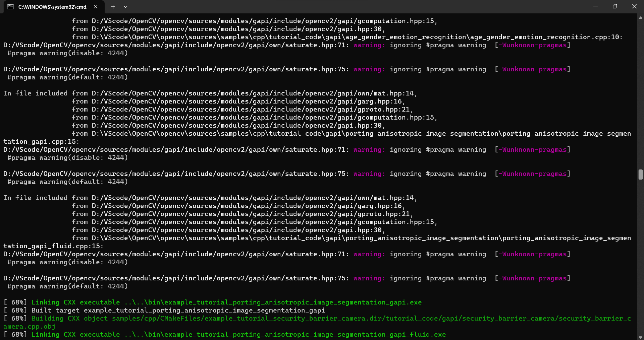The image size is (644, 340).
Task: Restore the window using the restore icon
Action: point(615,6)
